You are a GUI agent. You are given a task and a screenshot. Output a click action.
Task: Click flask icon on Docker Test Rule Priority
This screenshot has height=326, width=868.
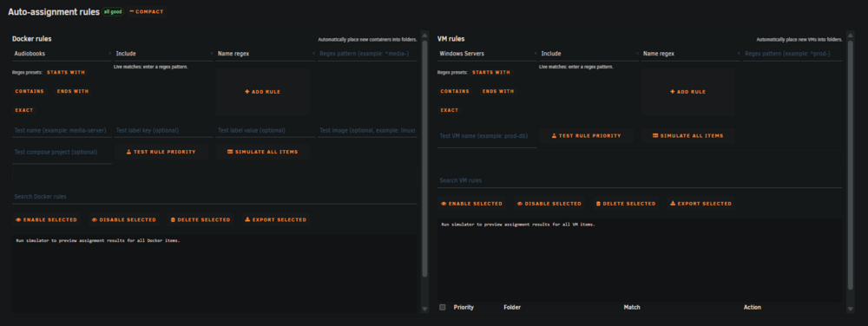tap(129, 152)
